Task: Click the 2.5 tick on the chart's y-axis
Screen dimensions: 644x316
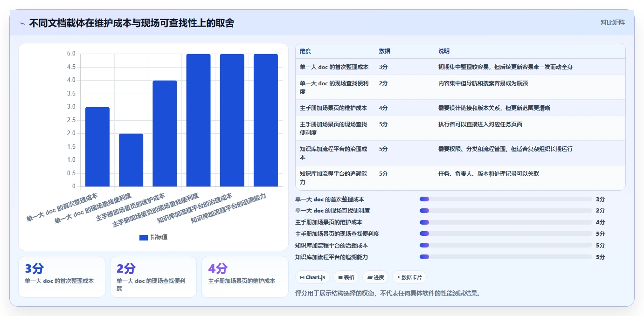Action: coord(71,120)
